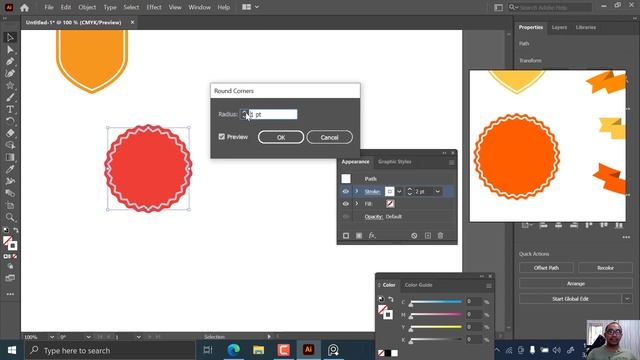Toggle visibility eye of Opacity row

click(346, 216)
